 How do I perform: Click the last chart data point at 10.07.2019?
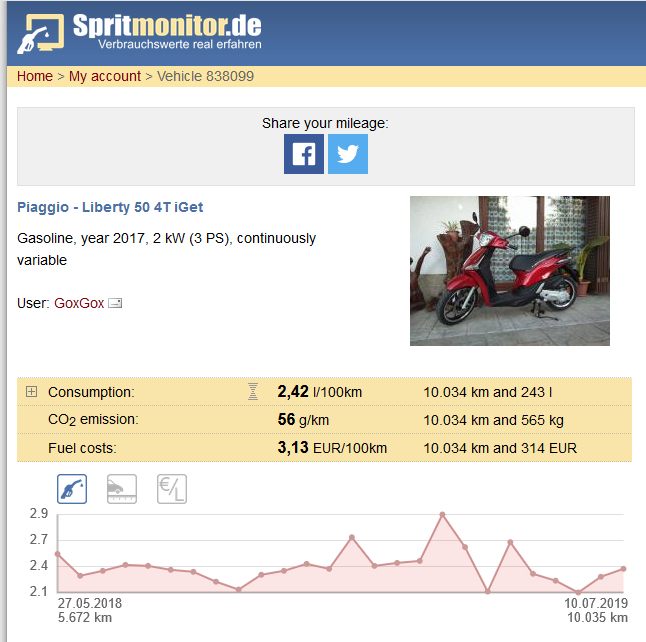point(623,569)
